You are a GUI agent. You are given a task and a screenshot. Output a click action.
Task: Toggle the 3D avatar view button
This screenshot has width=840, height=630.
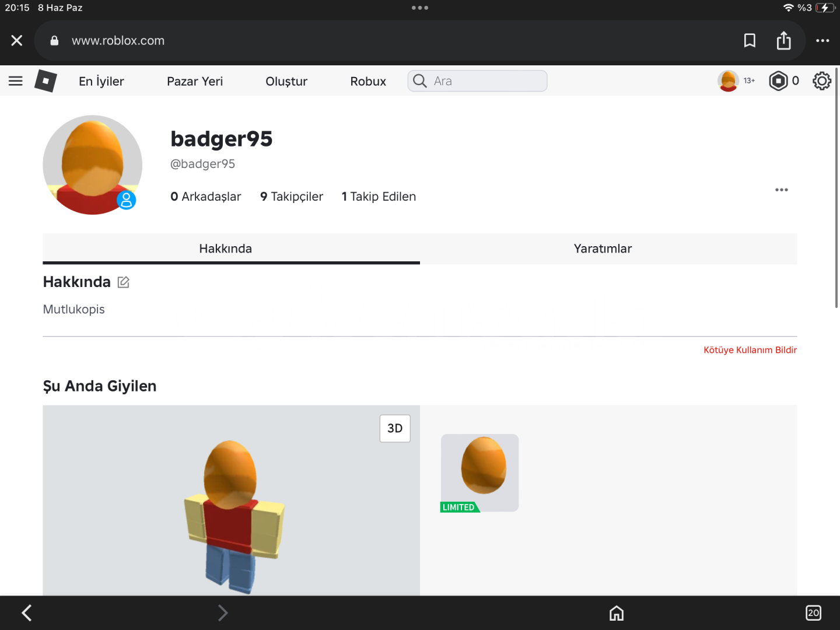point(395,428)
